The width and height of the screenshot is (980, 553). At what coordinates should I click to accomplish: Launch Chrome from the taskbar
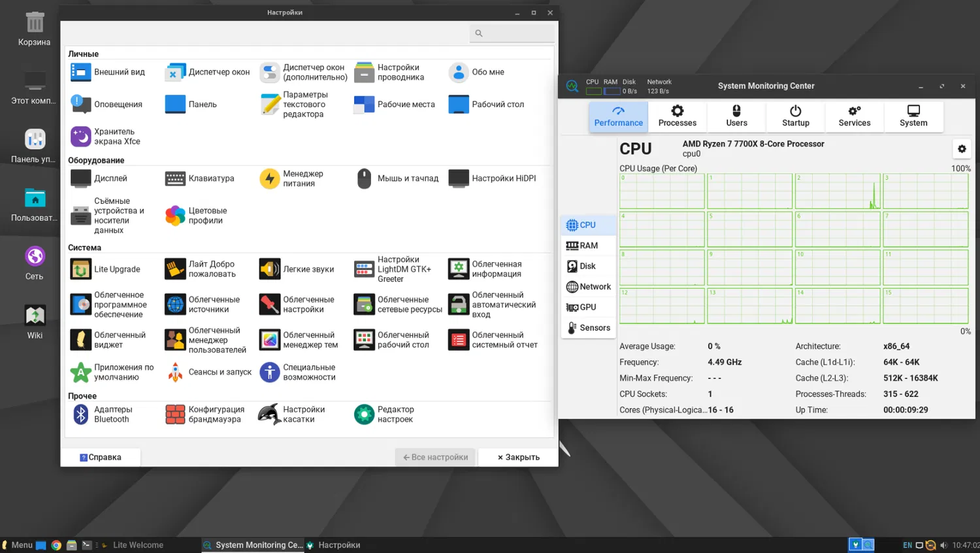56,545
